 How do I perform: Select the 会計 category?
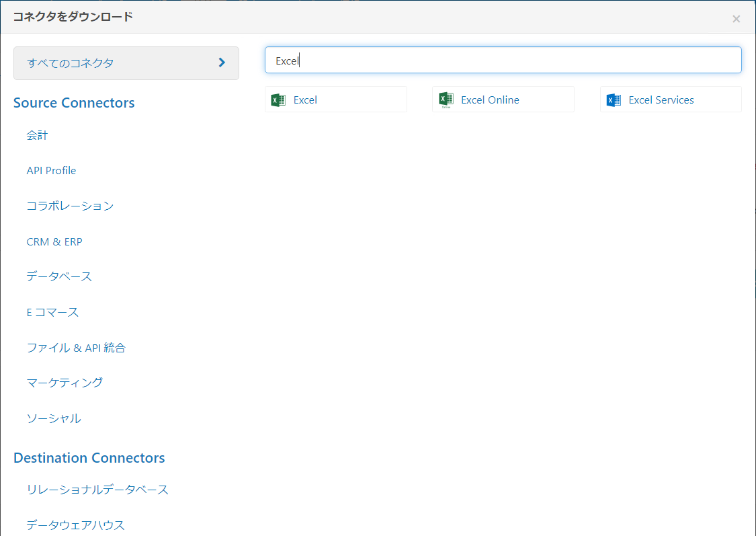37,135
